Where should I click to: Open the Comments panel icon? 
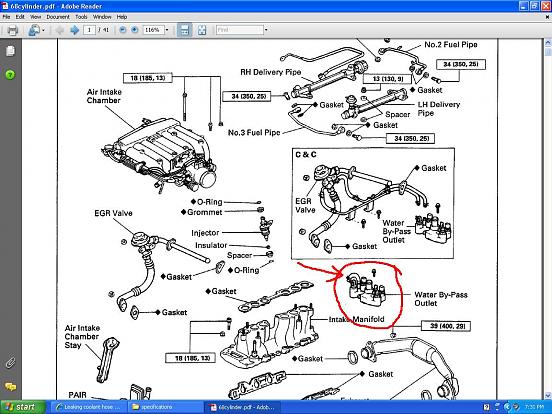(10, 387)
